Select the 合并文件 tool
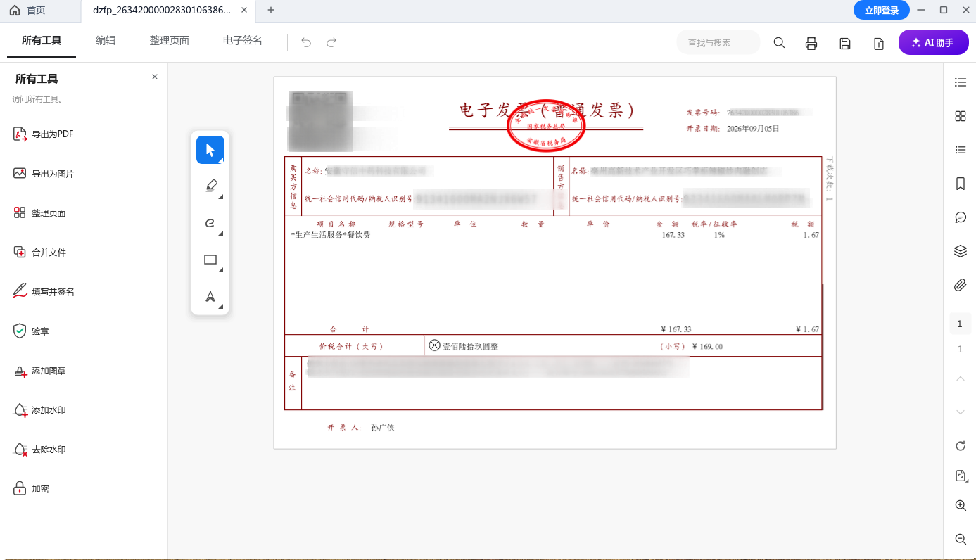Screen dimensions: 976x560 [x=40, y=253]
